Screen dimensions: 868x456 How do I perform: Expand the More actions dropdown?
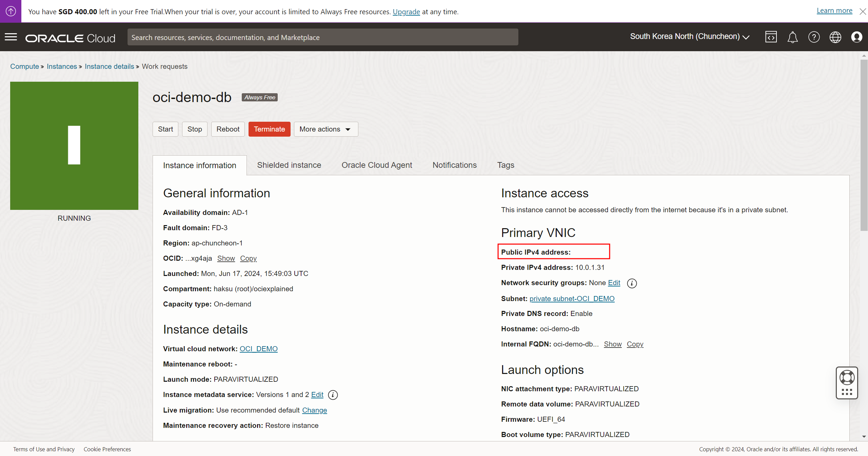[x=325, y=129]
